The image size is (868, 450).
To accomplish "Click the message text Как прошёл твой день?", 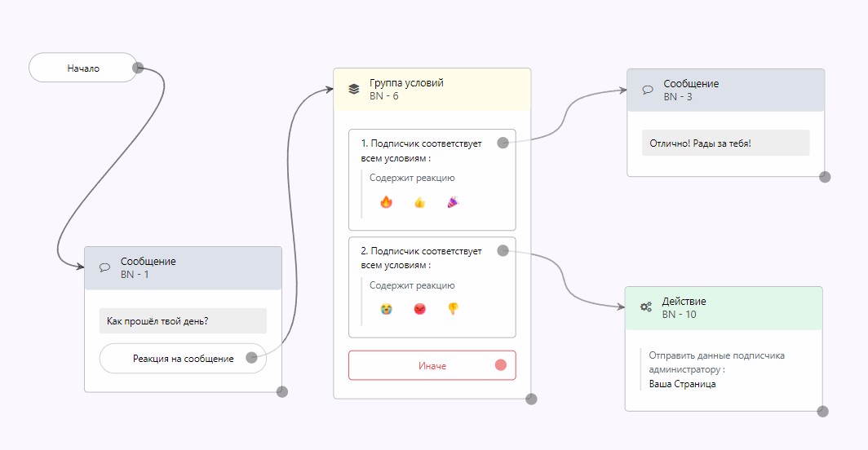I will (x=158, y=321).
